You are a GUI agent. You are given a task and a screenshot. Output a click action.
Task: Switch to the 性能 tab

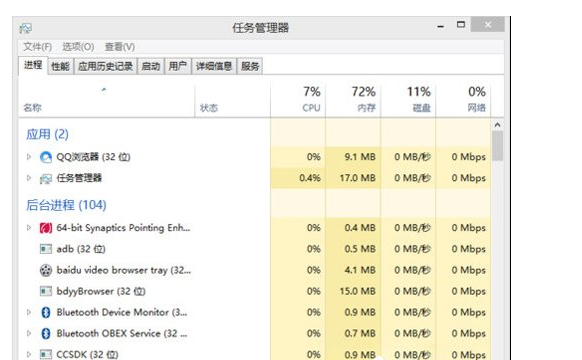click(61, 66)
